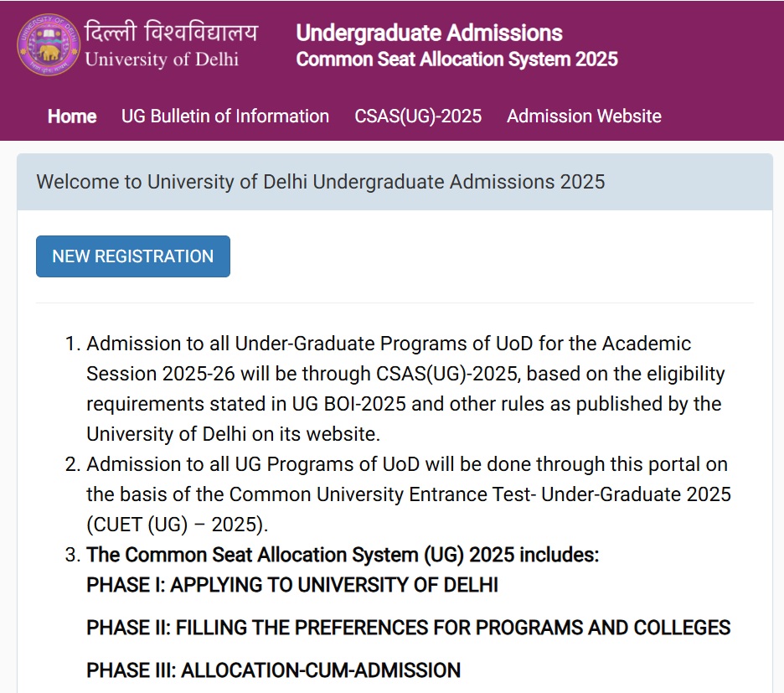Click the PHASE II filling preferences line
This screenshot has width=784, height=693.
(x=408, y=627)
